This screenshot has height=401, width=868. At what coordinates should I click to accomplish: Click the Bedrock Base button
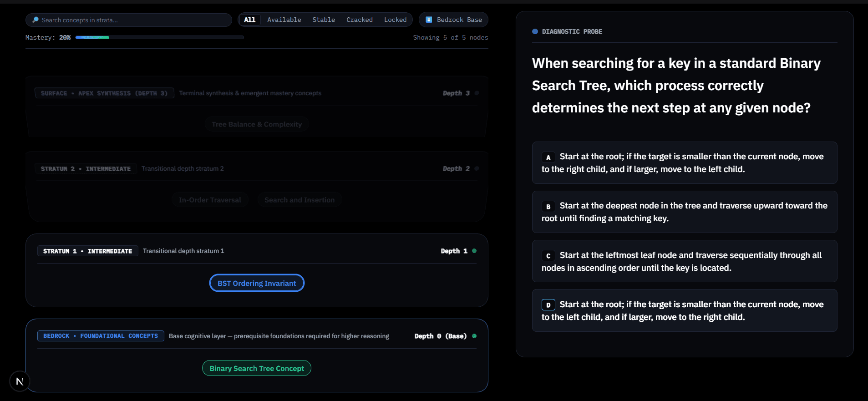453,20
